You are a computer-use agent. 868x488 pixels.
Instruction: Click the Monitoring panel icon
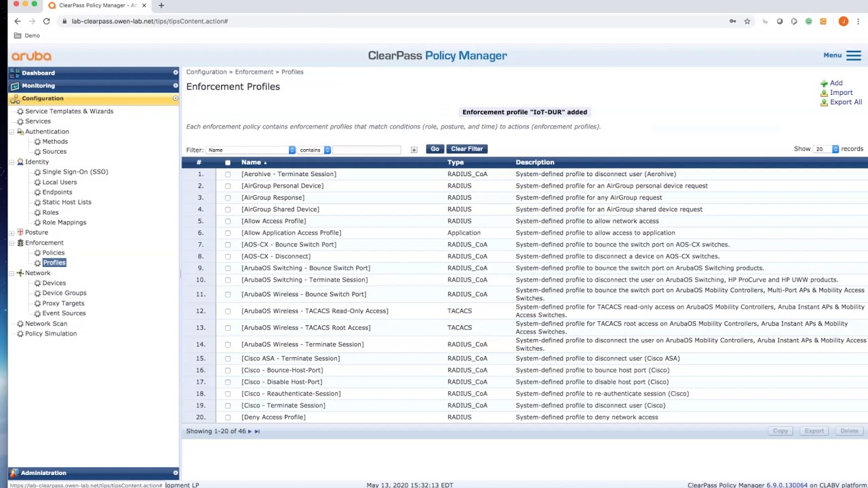pos(14,85)
